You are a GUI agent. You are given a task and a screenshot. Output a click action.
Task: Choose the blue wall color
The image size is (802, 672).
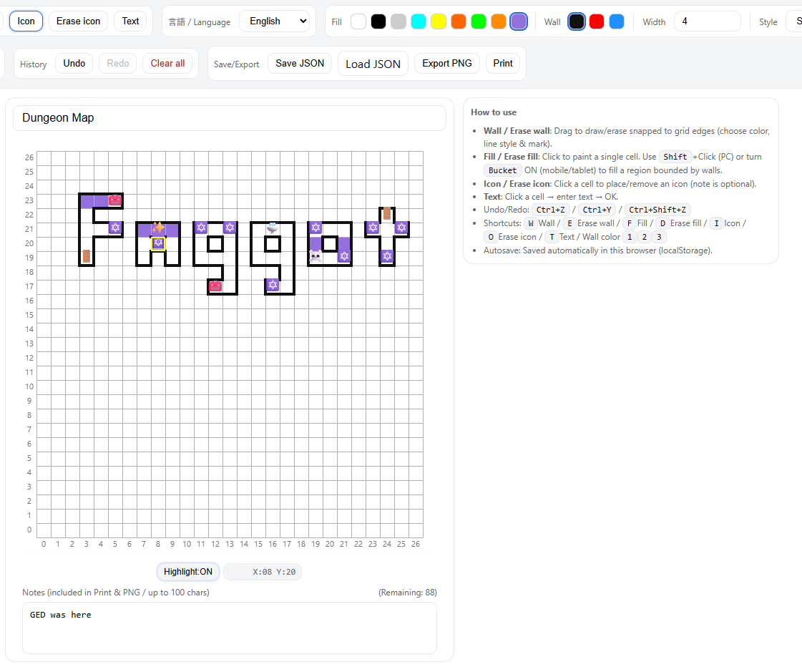617,21
